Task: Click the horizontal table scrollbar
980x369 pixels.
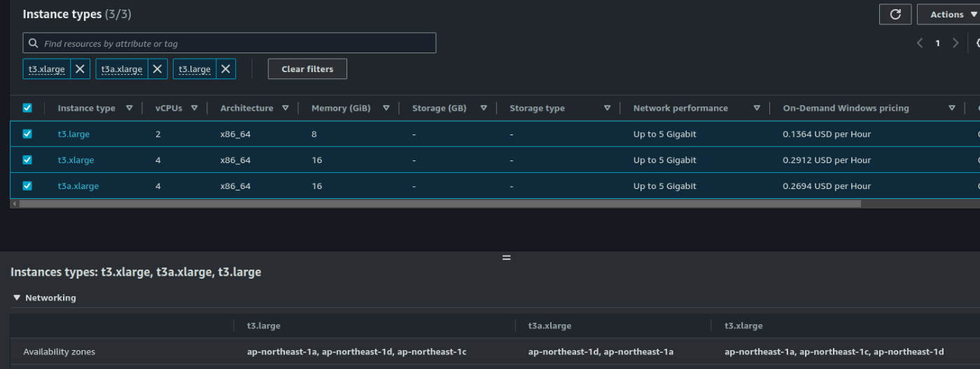Action: point(440,204)
